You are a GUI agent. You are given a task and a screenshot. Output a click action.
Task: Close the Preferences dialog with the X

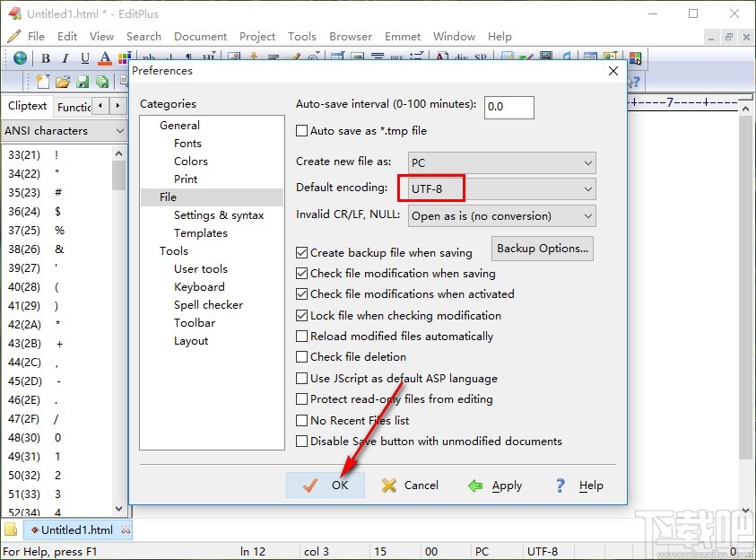pyautogui.click(x=613, y=71)
